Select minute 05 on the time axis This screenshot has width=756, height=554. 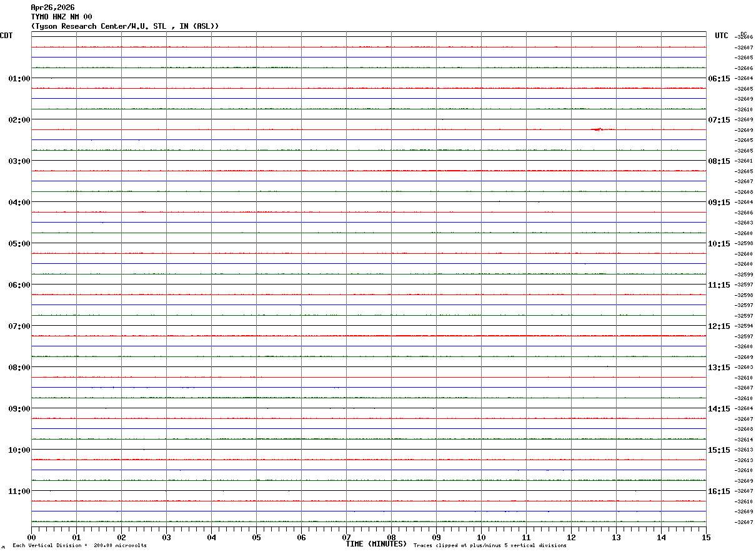(257, 537)
